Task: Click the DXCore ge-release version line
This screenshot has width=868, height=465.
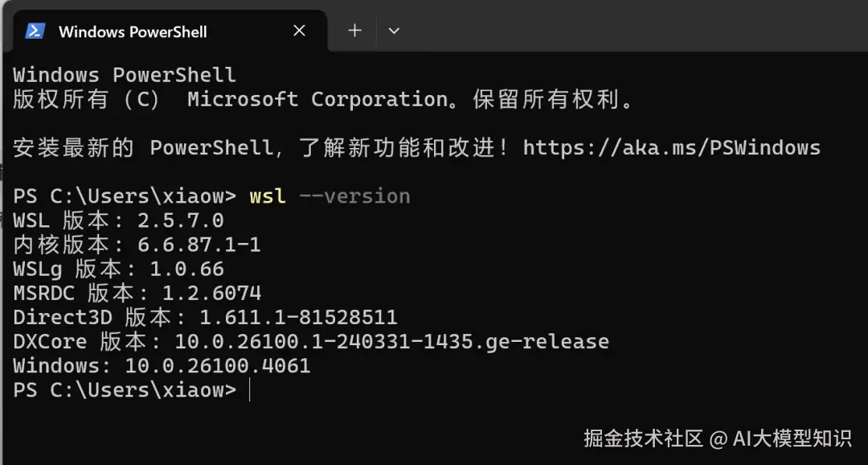Action: [310, 342]
